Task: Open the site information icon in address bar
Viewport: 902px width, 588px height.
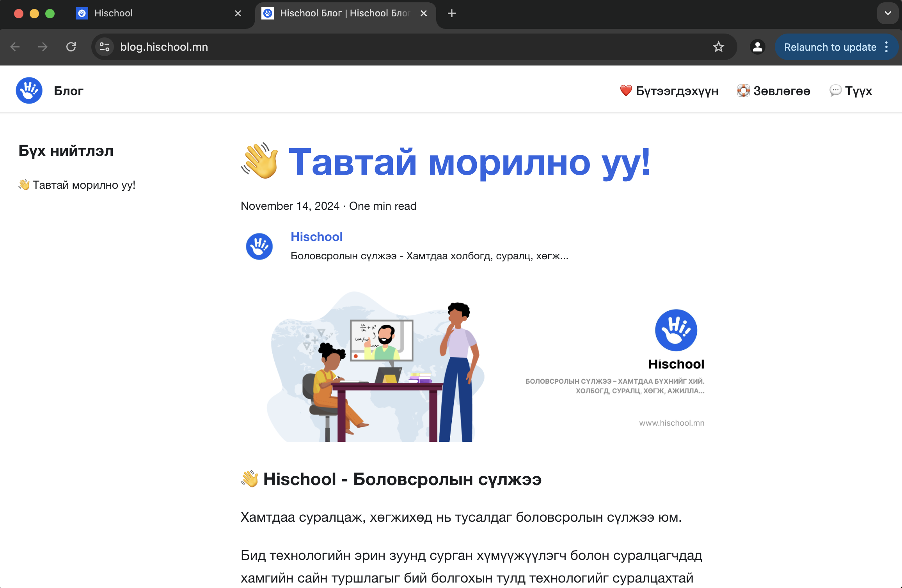Action: coord(104,47)
